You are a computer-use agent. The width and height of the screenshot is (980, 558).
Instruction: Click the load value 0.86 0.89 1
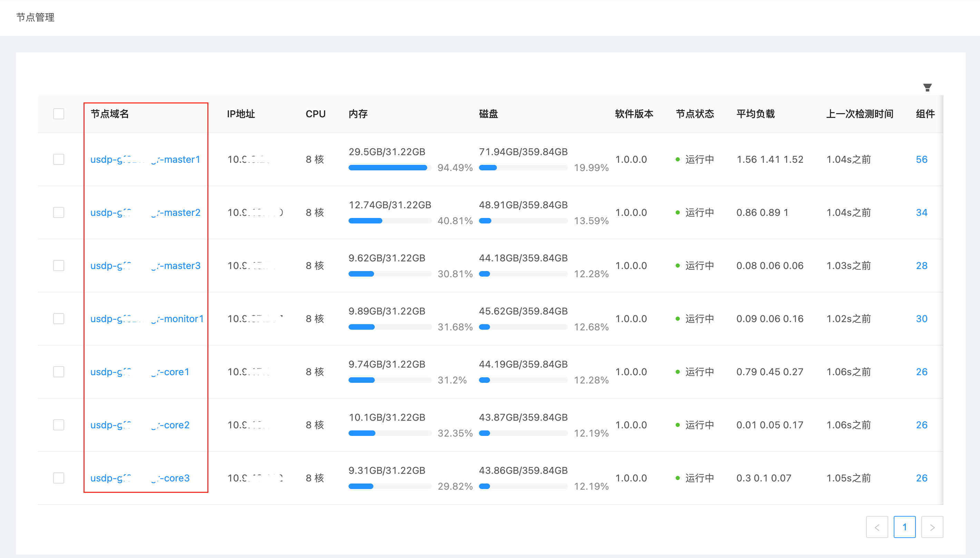762,212
